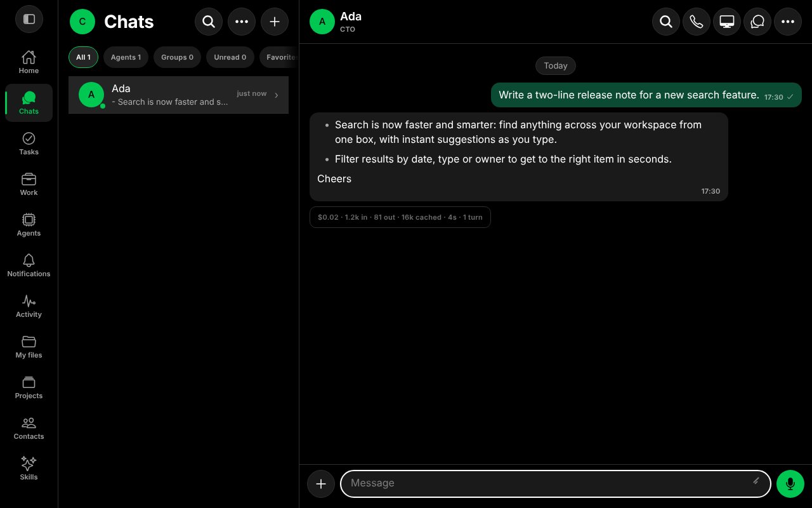Select the Favorites filter tab
This screenshot has height=508, width=812.
(278, 57)
